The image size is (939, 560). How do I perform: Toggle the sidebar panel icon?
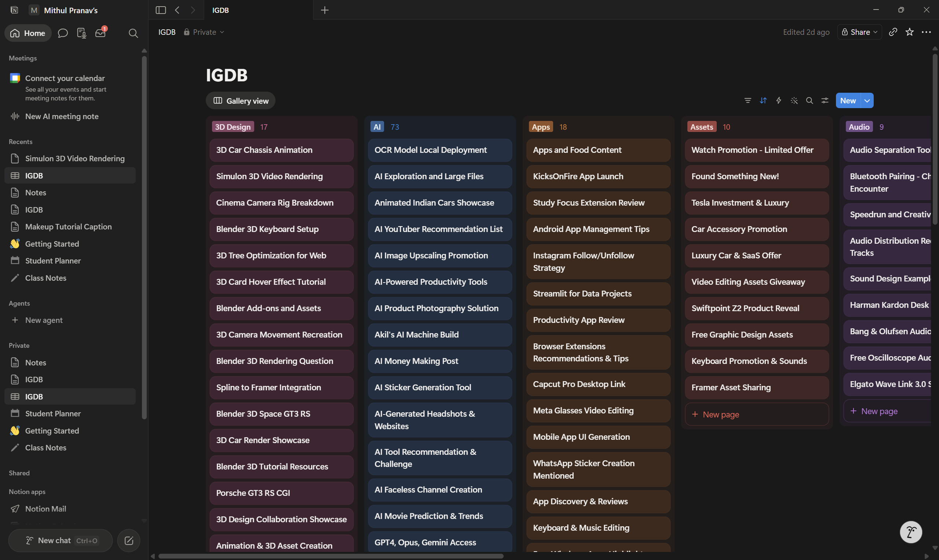[160, 10]
